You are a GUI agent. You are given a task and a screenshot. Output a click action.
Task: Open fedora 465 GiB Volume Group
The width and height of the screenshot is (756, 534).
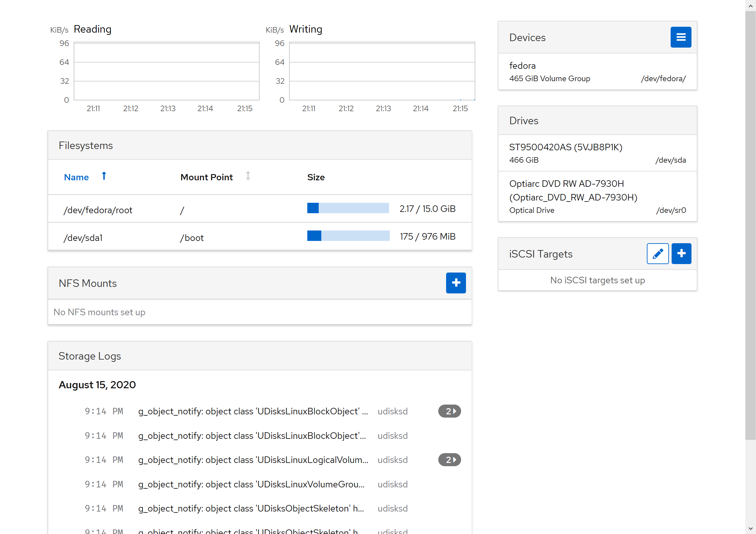(597, 72)
